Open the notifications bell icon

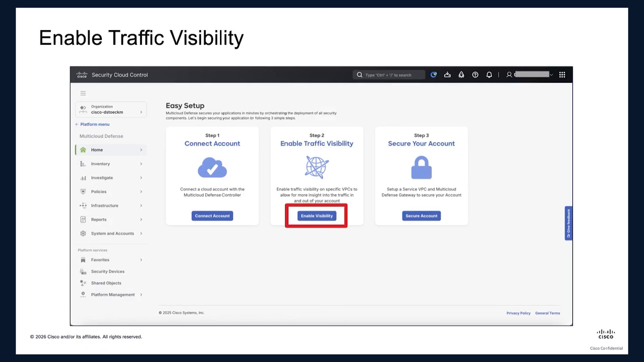[489, 75]
